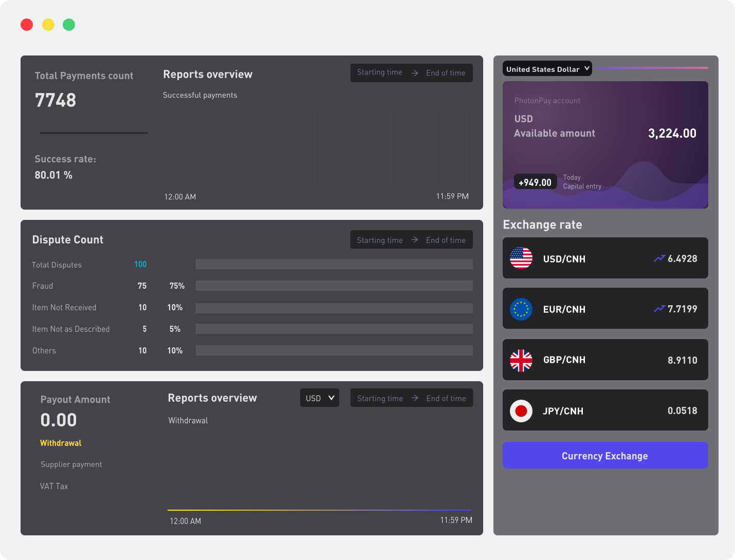Click the Others dispute row label
The height and width of the screenshot is (560, 735).
pyautogui.click(x=44, y=350)
